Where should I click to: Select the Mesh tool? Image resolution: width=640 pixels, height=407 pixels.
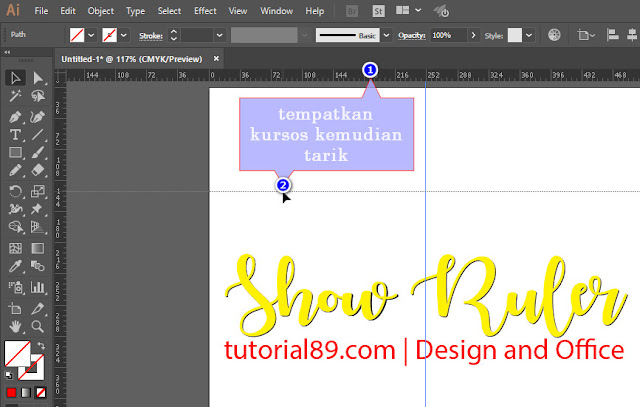click(16, 248)
